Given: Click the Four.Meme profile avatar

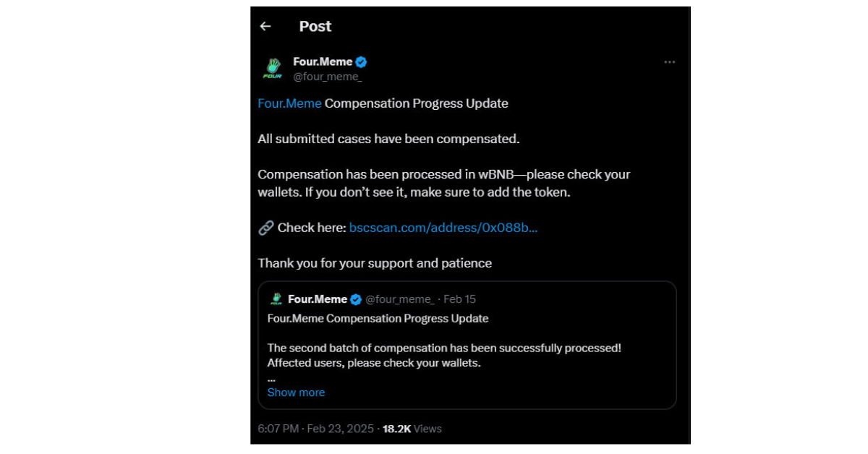Looking at the screenshot, I should [x=272, y=69].
